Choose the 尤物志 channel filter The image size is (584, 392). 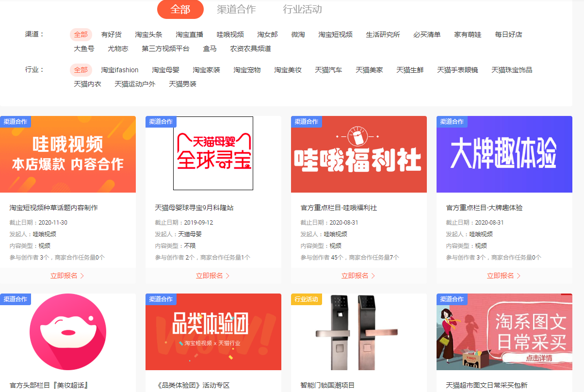(x=118, y=49)
